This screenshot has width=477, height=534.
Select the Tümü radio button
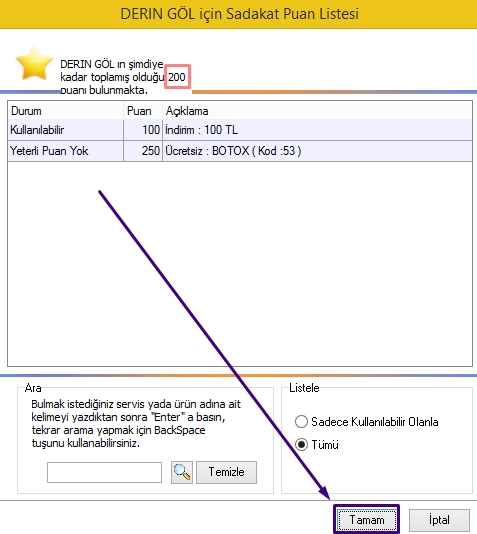[301, 445]
